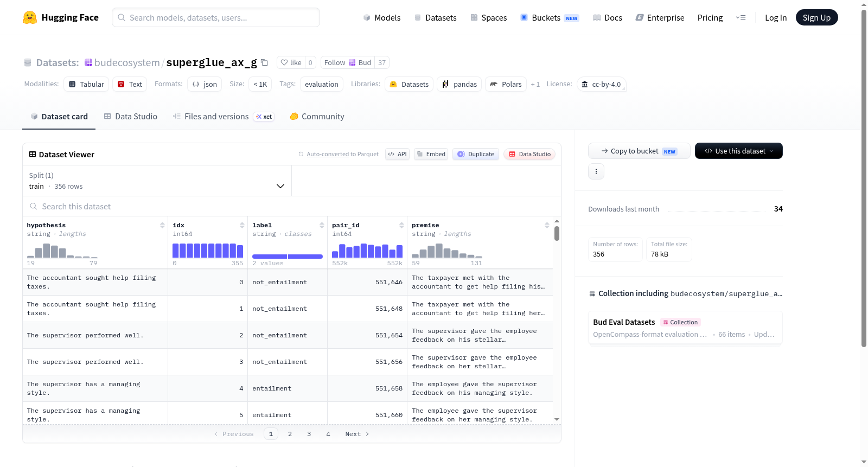Click the hypothesis lengths histogram
This screenshot has width=868, height=467.
click(62, 250)
